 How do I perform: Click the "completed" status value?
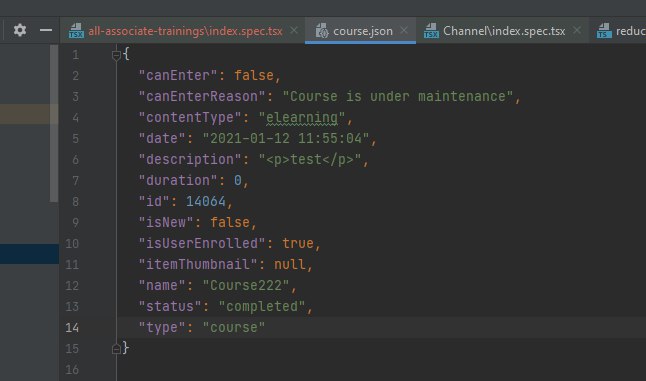262,306
